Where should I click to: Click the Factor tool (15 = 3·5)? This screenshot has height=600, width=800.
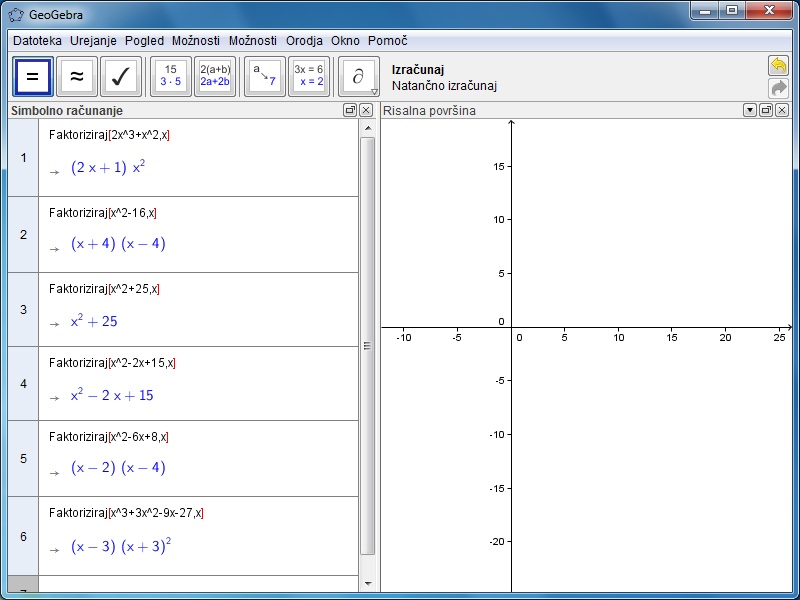tap(170, 77)
